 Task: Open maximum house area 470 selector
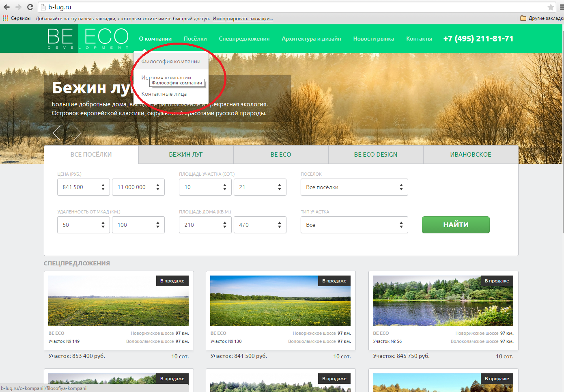click(260, 225)
